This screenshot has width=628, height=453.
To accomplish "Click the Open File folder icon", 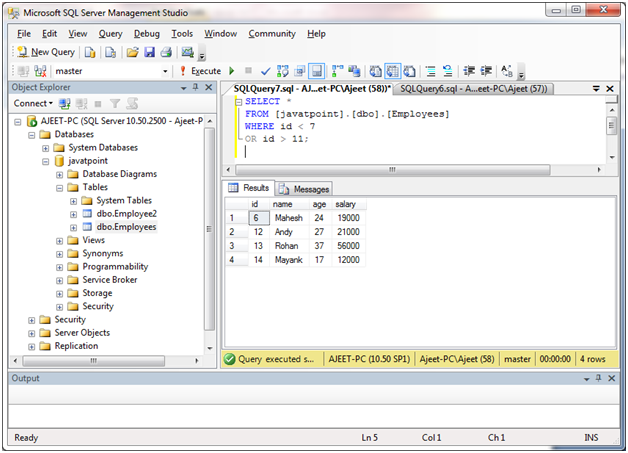I will click(x=132, y=52).
